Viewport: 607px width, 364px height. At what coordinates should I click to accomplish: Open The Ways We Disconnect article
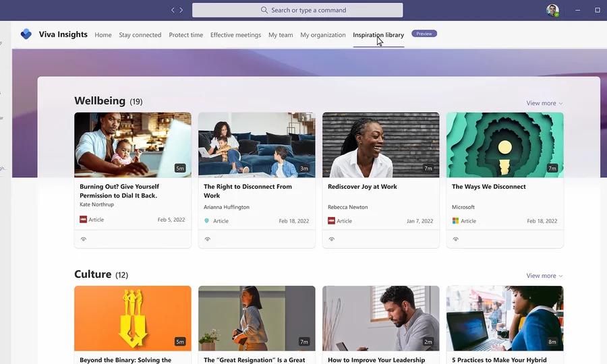(x=488, y=187)
